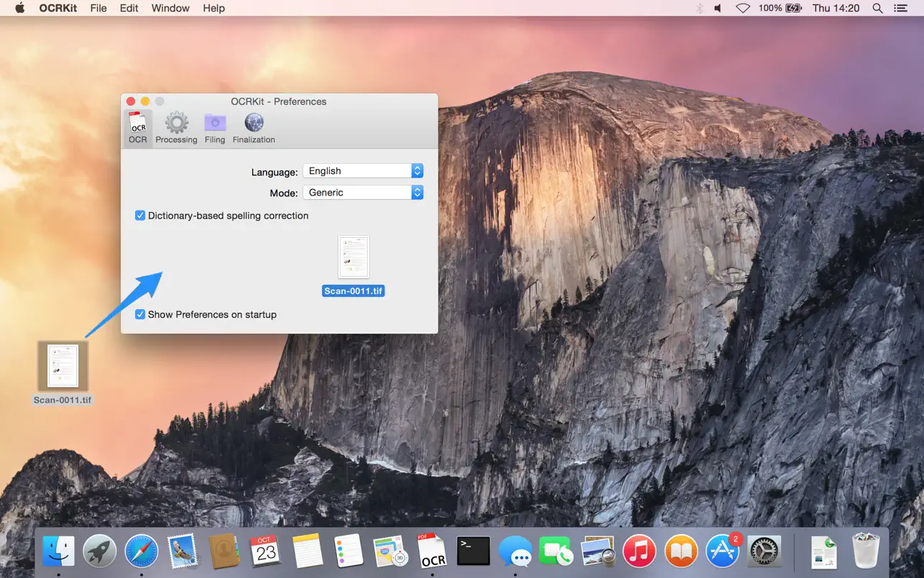Screen dimensions: 924x578
Task: Open System Preferences from the Dock
Action: point(764,551)
